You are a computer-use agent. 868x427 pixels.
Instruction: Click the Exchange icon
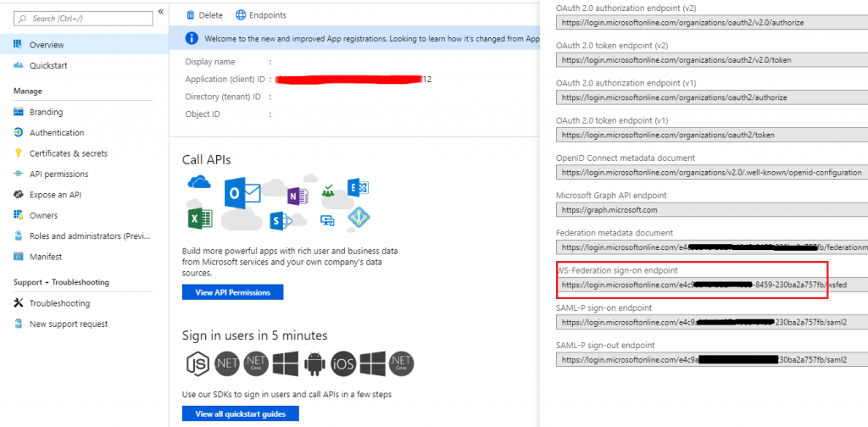pos(358,188)
